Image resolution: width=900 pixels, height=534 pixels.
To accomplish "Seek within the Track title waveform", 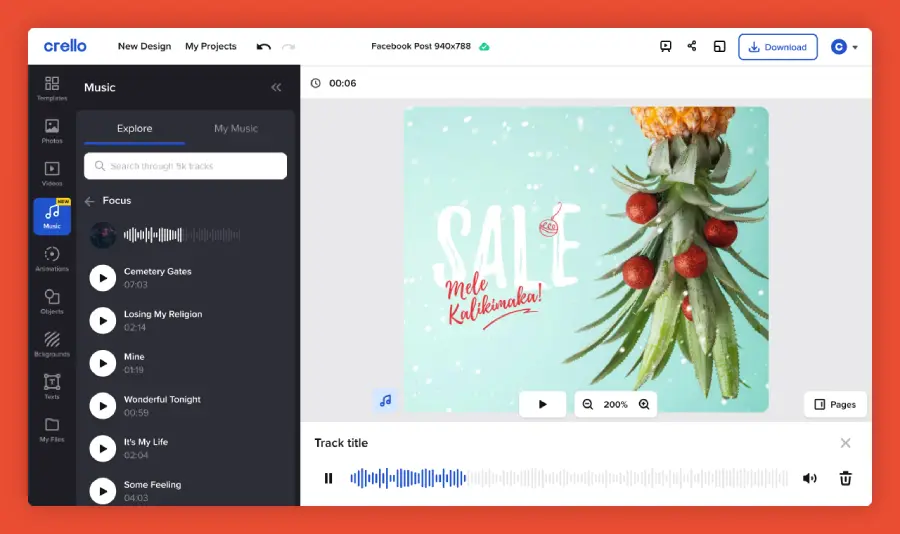I will [x=569, y=478].
